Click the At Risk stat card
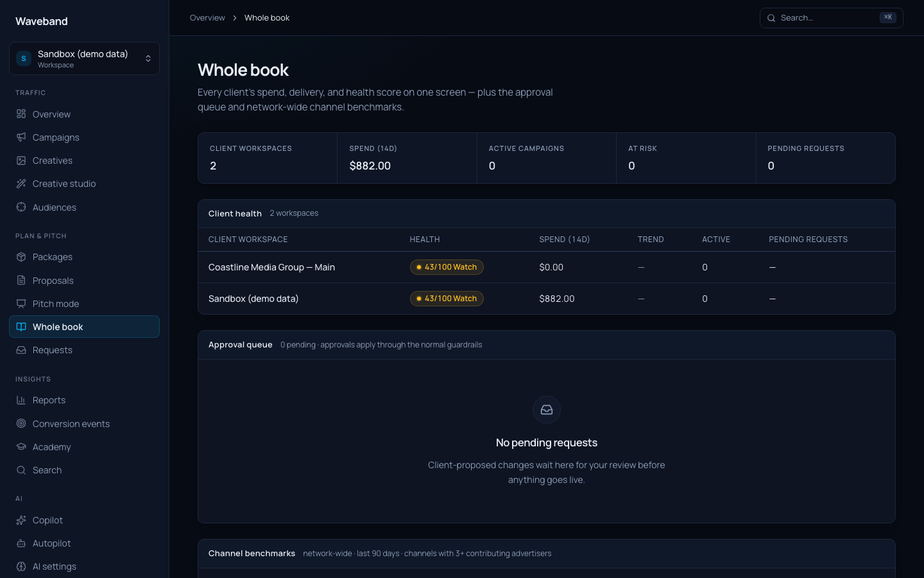This screenshot has height=578, width=924. coord(686,158)
